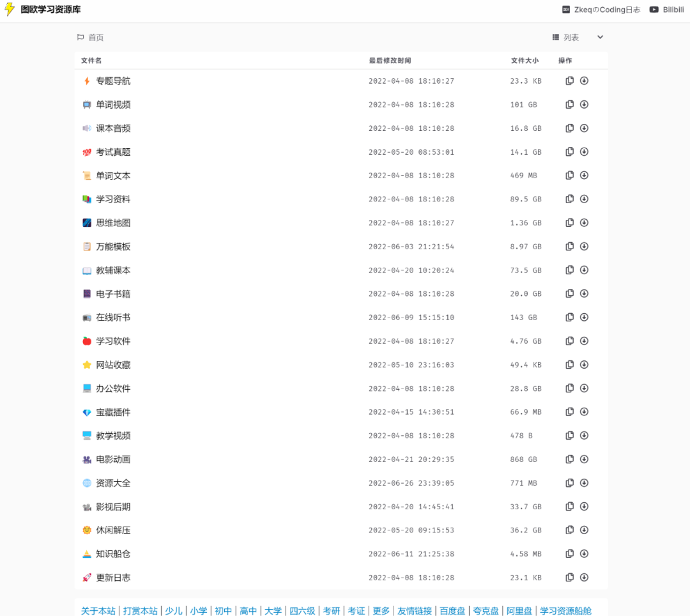Open 初中 footer link
This screenshot has height=616, width=690.
tap(223, 611)
